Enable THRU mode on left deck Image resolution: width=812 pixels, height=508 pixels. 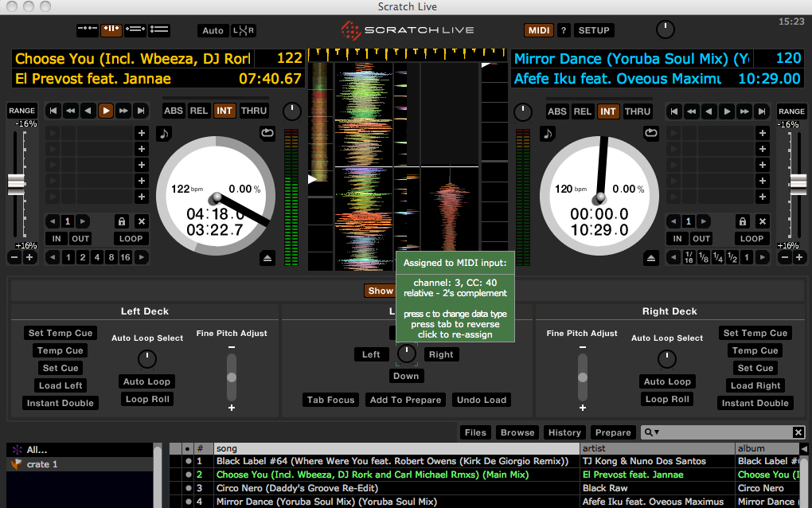(254, 111)
